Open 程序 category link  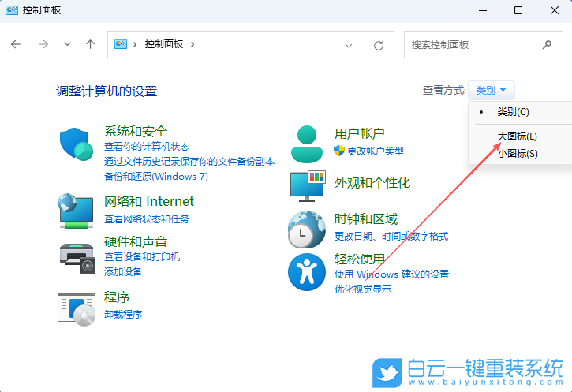click(x=117, y=297)
